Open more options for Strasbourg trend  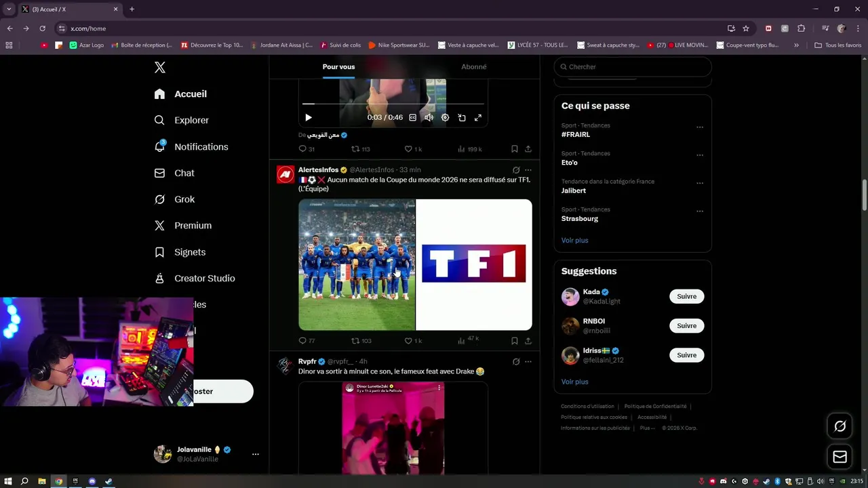tap(700, 211)
